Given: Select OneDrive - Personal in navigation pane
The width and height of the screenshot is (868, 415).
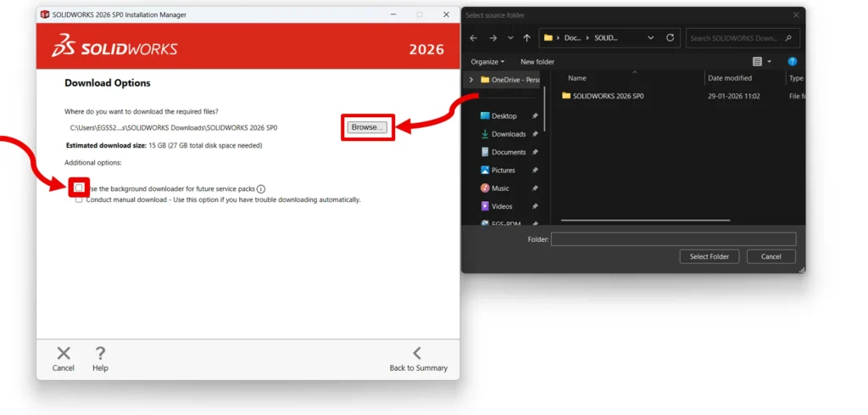Looking at the screenshot, I should pos(509,80).
